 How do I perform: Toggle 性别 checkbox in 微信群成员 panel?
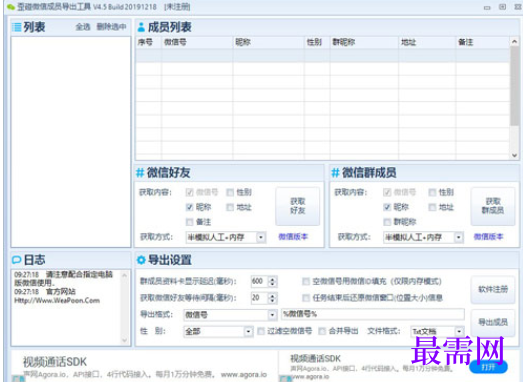point(432,192)
